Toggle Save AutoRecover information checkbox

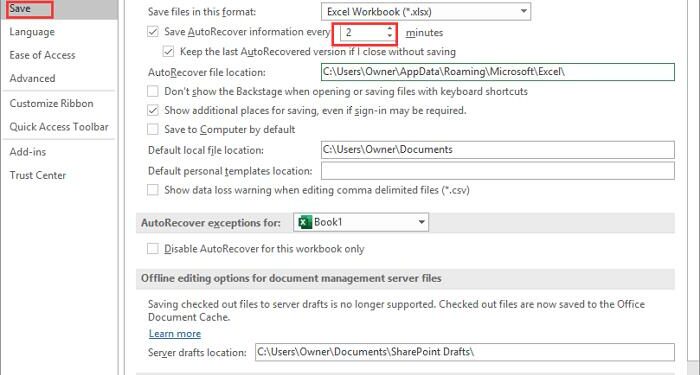(153, 32)
